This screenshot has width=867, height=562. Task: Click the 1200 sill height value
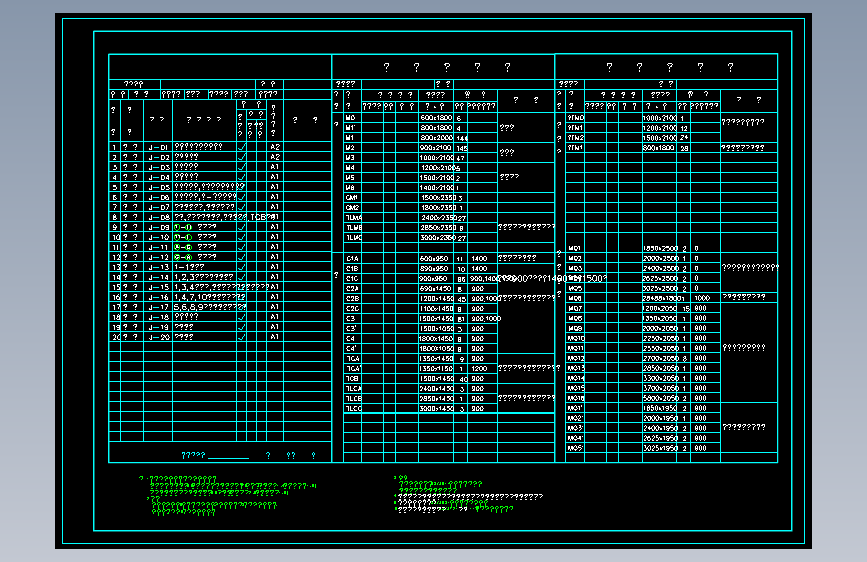479,368
